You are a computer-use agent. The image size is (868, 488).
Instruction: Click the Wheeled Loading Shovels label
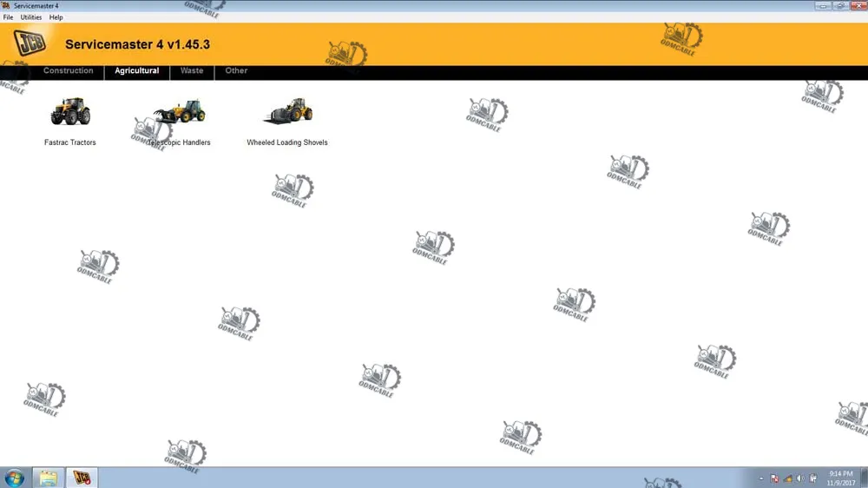click(x=287, y=142)
